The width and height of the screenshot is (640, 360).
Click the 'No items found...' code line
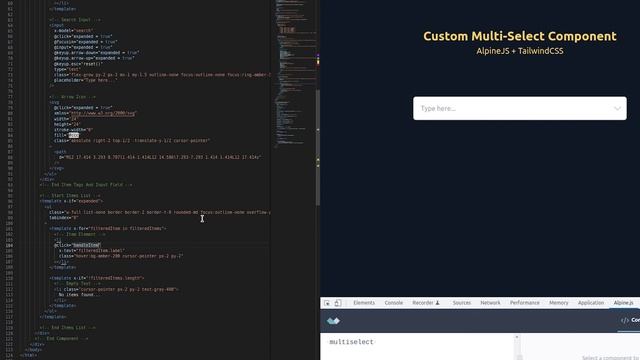79,295
